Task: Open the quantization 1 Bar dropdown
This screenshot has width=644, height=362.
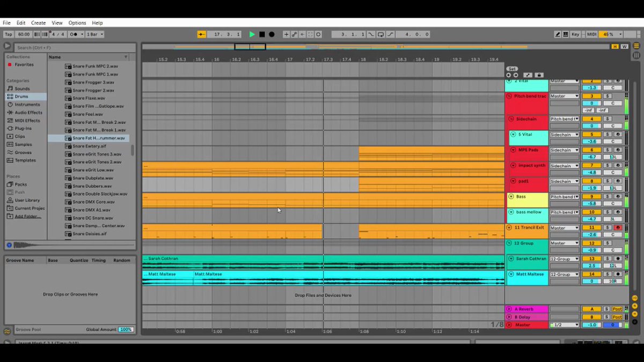Action: coord(94,34)
